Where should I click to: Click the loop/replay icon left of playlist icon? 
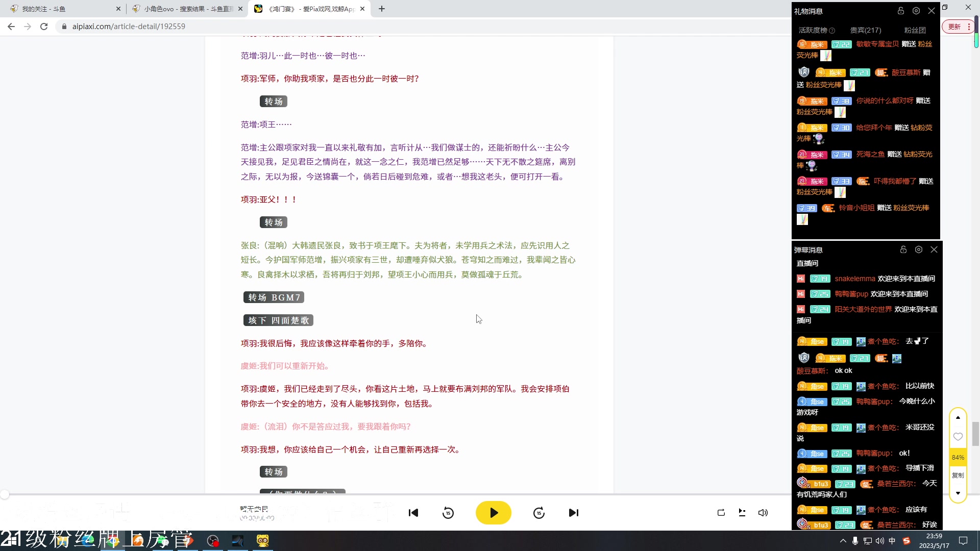point(721,513)
